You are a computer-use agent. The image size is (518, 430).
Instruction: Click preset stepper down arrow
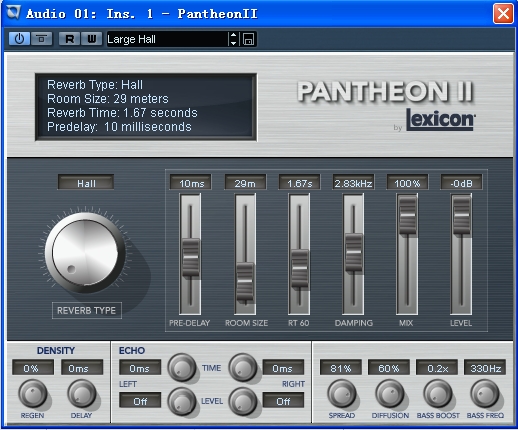[x=233, y=43]
